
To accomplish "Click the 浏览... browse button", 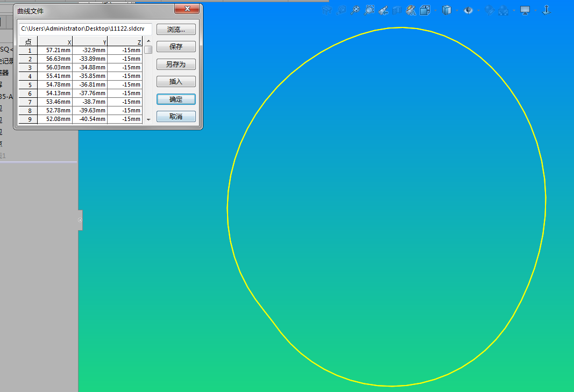I will [176, 29].
